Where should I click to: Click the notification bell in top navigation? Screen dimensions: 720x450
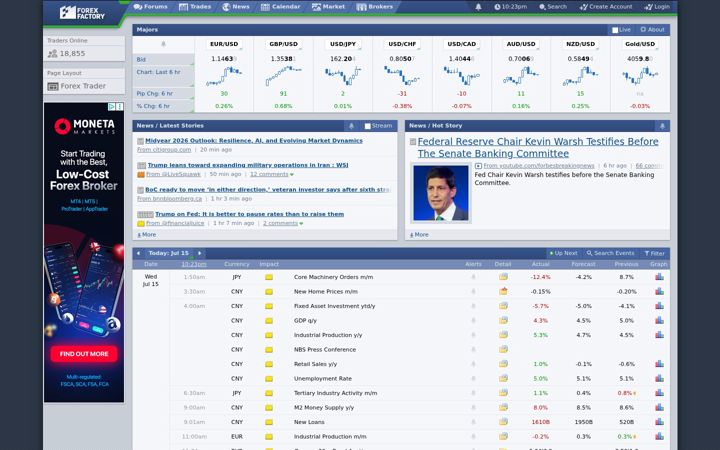click(x=478, y=7)
